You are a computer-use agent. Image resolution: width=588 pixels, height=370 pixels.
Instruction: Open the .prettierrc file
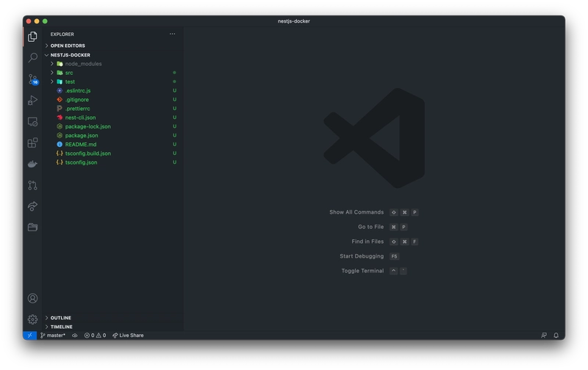112,109
